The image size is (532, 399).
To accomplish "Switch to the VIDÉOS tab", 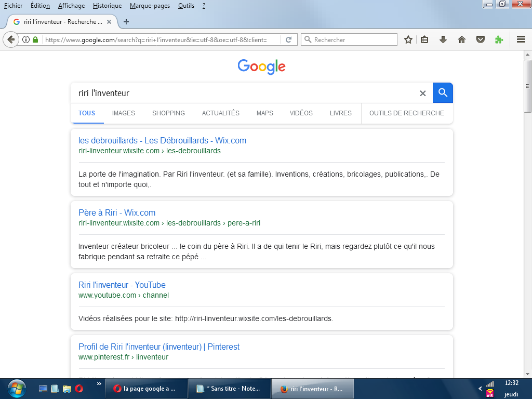I will pyautogui.click(x=301, y=113).
